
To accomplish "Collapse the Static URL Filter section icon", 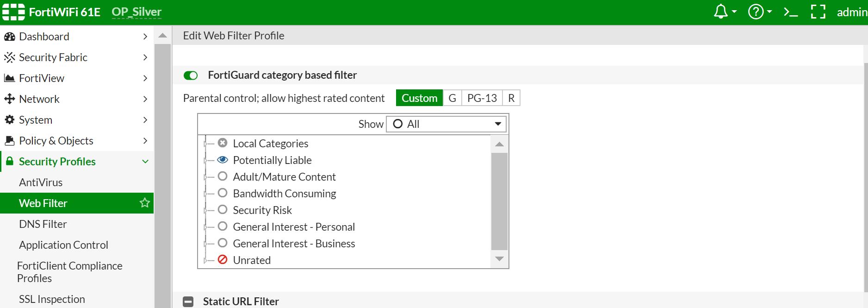I will [188, 302].
